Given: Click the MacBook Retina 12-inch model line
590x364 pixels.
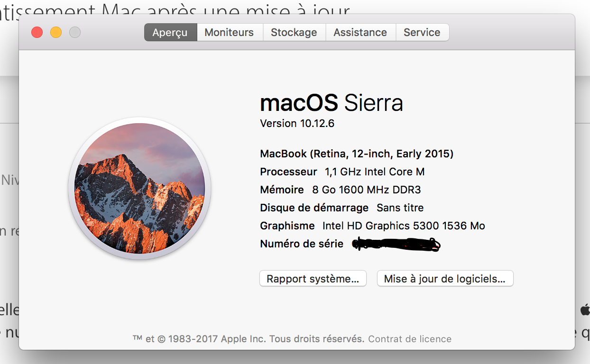Looking at the screenshot, I should pyautogui.click(x=357, y=154).
